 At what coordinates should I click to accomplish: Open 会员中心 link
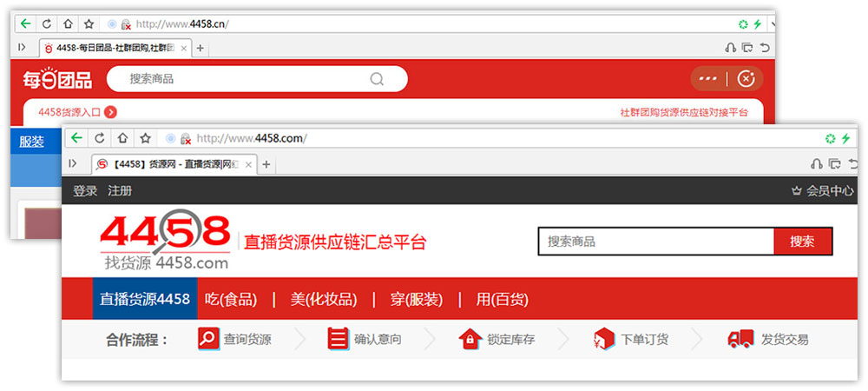point(829,191)
